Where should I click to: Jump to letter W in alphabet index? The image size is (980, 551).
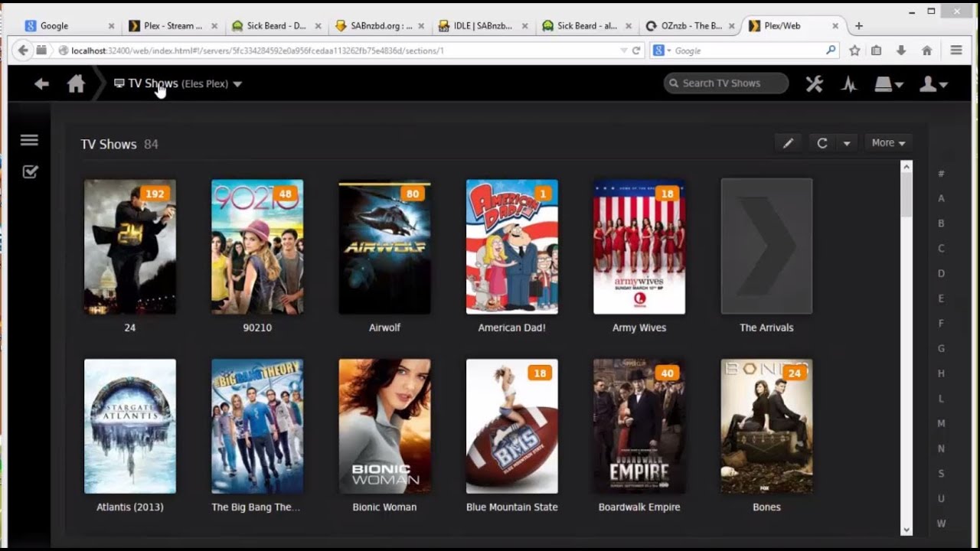[942, 524]
